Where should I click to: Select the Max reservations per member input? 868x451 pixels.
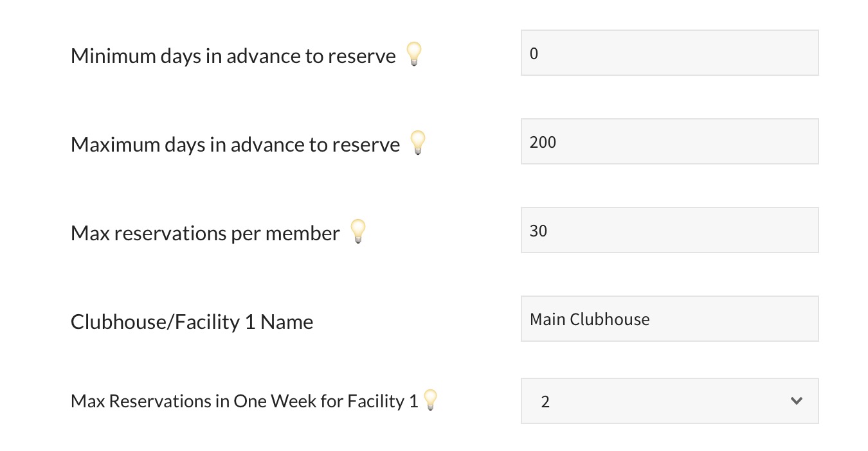coord(669,231)
